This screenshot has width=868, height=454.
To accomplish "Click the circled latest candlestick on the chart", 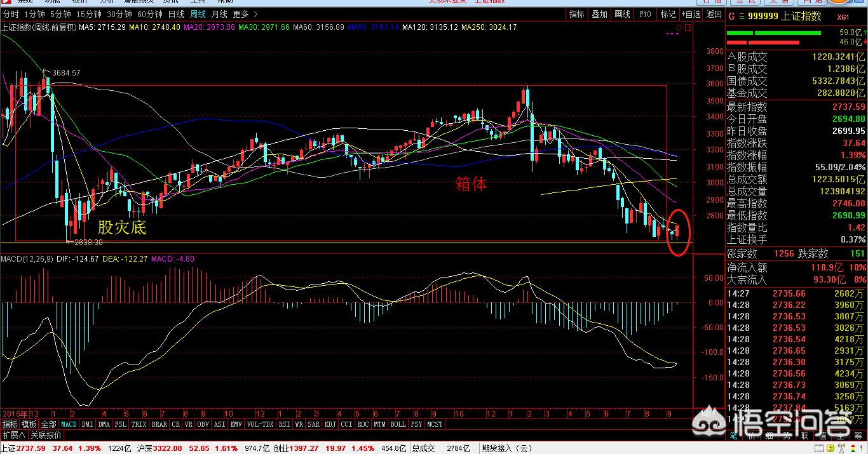I will [677, 231].
